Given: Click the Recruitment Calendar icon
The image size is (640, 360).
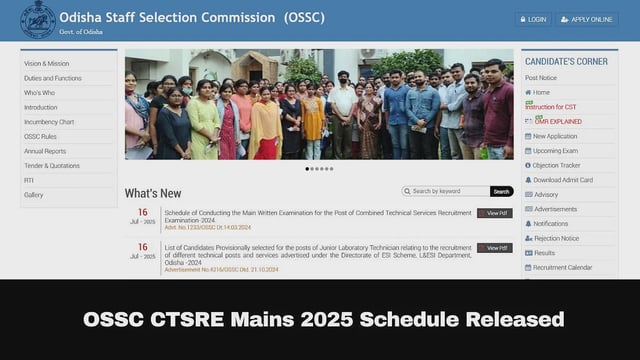Looking at the screenshot, I should point(528,267).
